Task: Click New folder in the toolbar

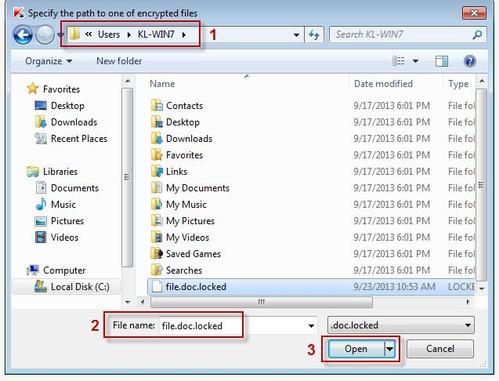Action: pos(119,61)
